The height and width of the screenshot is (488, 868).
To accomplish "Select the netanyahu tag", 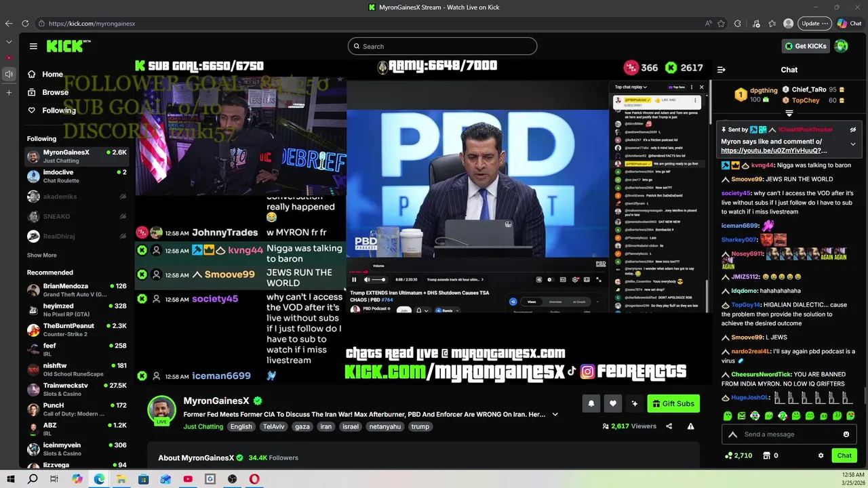I will point(385,426).
